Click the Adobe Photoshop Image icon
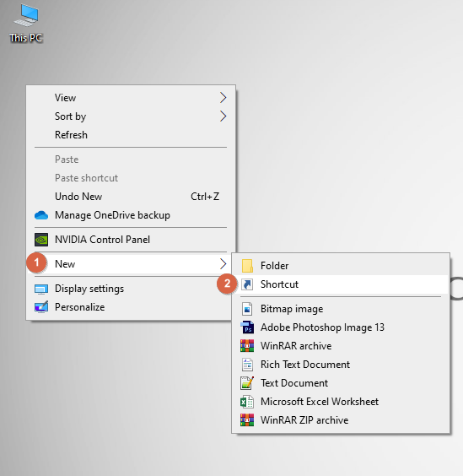Screen dimensions: 463x476 pyautogui.click(x=247, y=327)
